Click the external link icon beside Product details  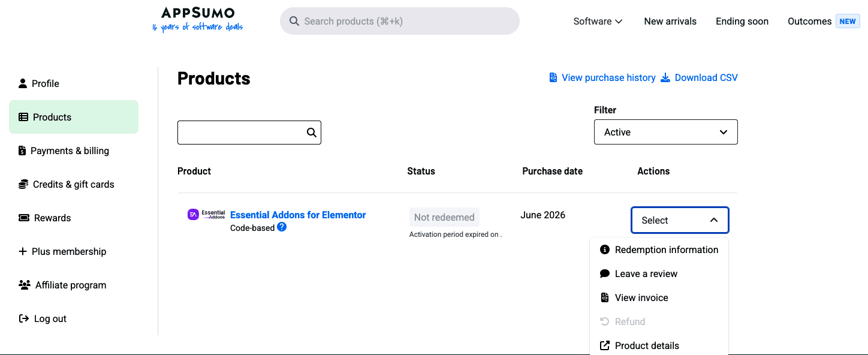pyautogui.click(x=605, y=345)
